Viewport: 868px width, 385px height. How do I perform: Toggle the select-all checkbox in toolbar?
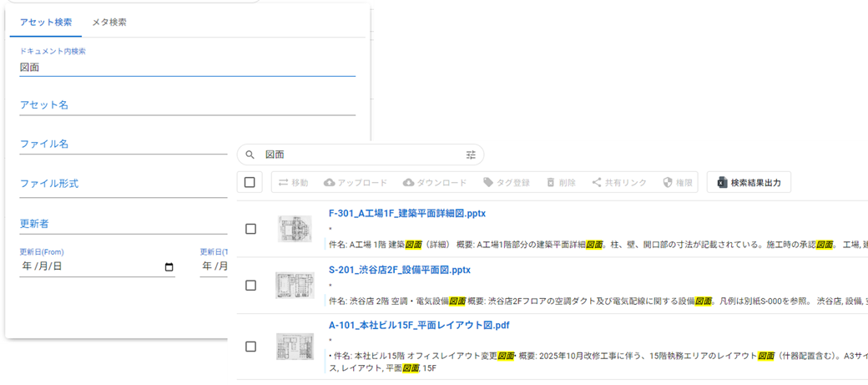250,182
